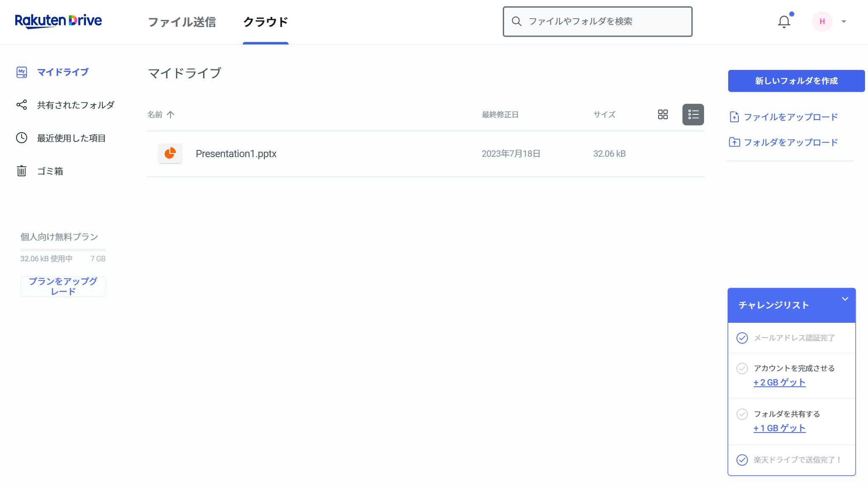This screenshot has height=488, width=868.
Task: Create a new folder
Action: 796,80
